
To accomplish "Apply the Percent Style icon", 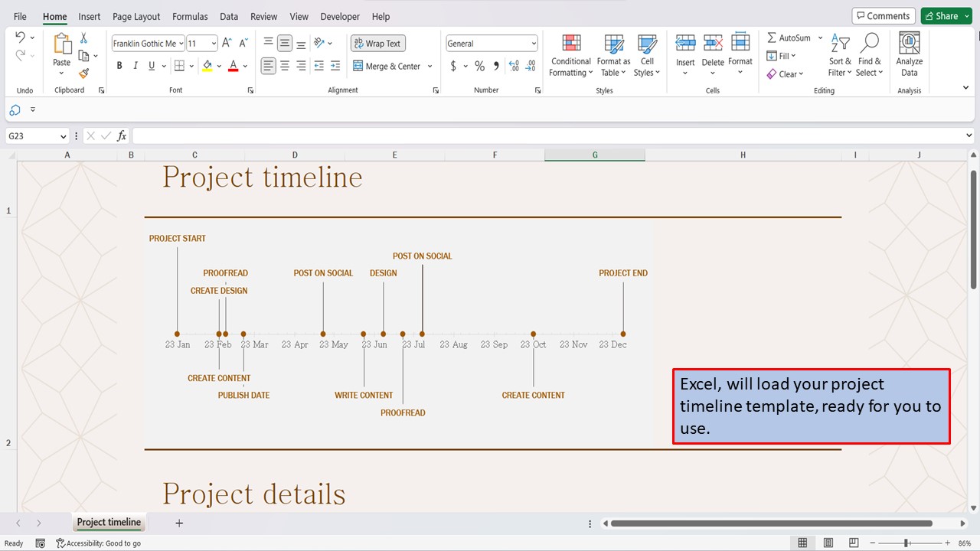I will (x=479, y=66).
